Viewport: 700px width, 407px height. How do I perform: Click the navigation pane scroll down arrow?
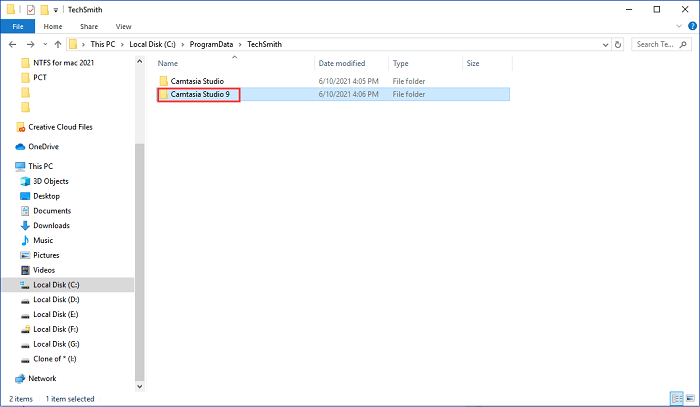click(140, 386)
